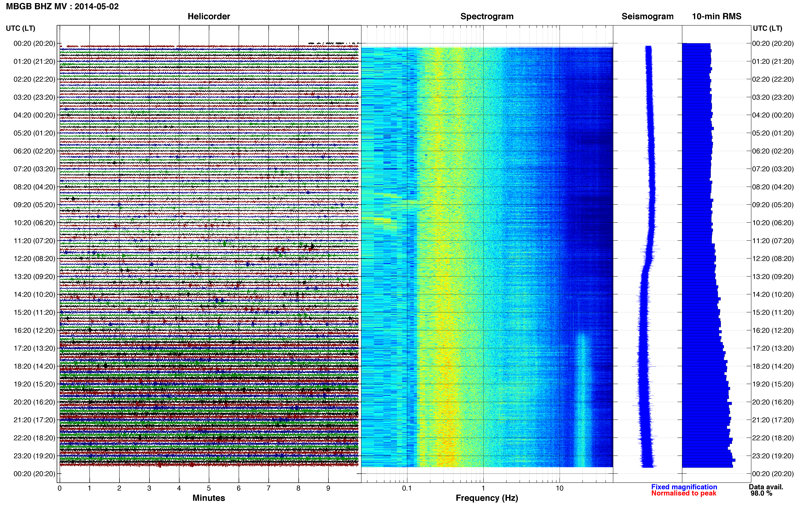This screenshot has height=508, width=812.
Task: Click the 8 tick on the Minutes axis
Action: (298, 488)
